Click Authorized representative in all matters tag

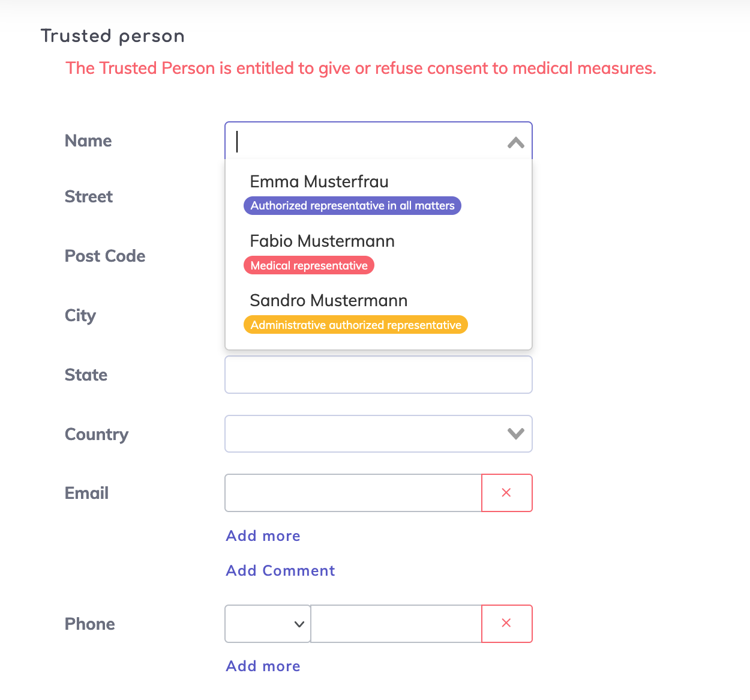(x=352, y=205)
